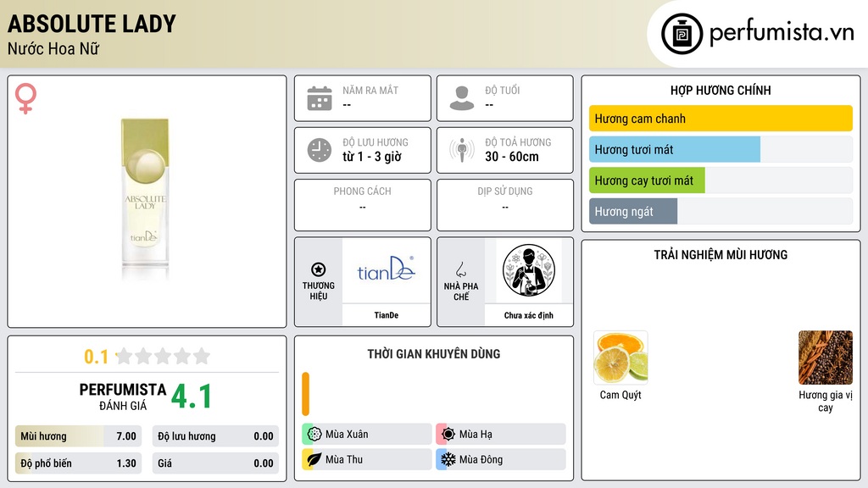Screen dimensions: 868x488
Task: Select the Hương cam chanh yellow bar
Action: tap(721, 119)
